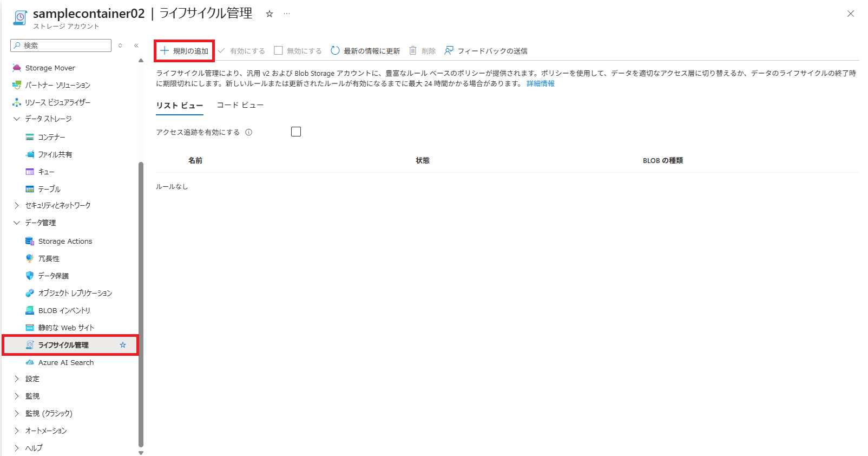Viewport: 868px width, 456px height.
Task: Open BLOB インベントリ in sidebar
Action: [64, 310]
